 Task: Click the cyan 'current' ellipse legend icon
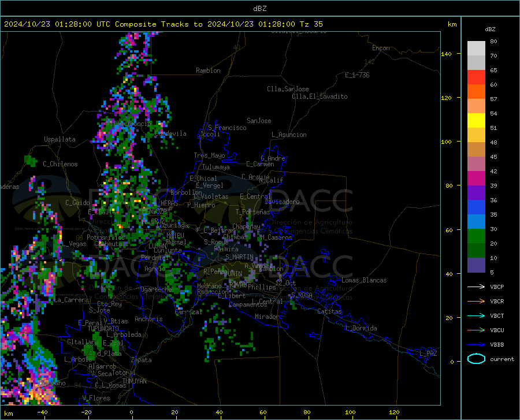click(x=476, y=359)
